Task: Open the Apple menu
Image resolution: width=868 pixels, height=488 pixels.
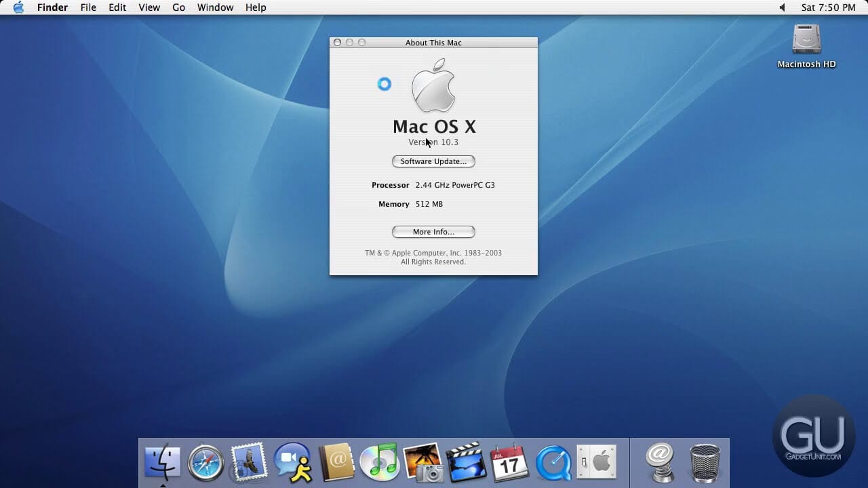Action: 18,7
